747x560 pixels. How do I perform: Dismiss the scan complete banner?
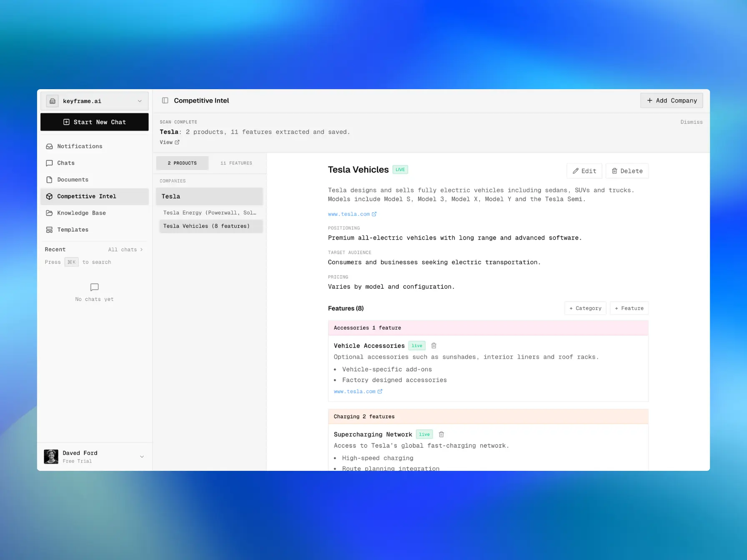tap(691, 122)
